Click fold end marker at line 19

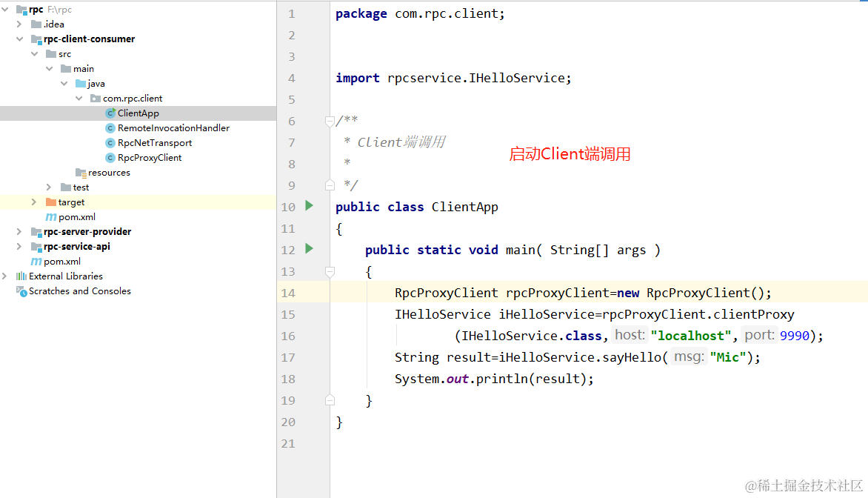coord(330,400)
